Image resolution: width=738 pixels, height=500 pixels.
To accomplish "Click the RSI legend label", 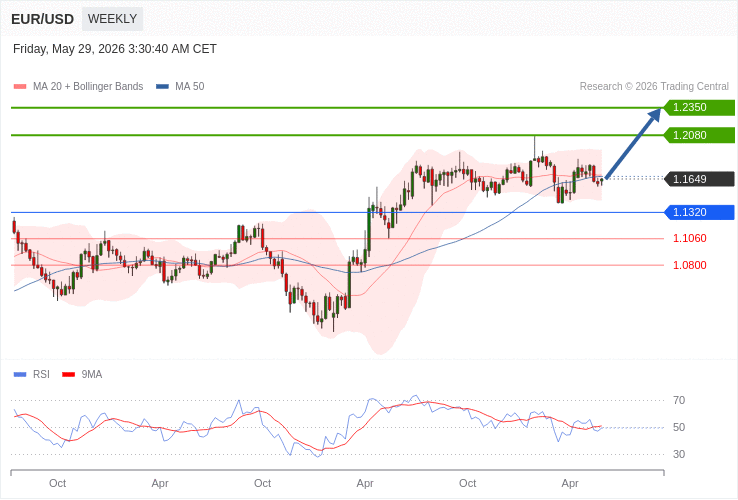I will pos(41,375).
